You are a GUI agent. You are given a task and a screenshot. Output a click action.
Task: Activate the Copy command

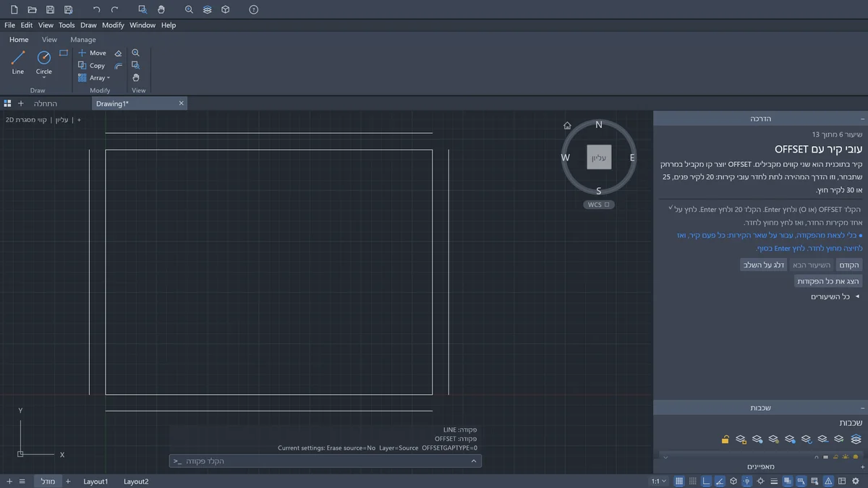[x=92, y=65]
